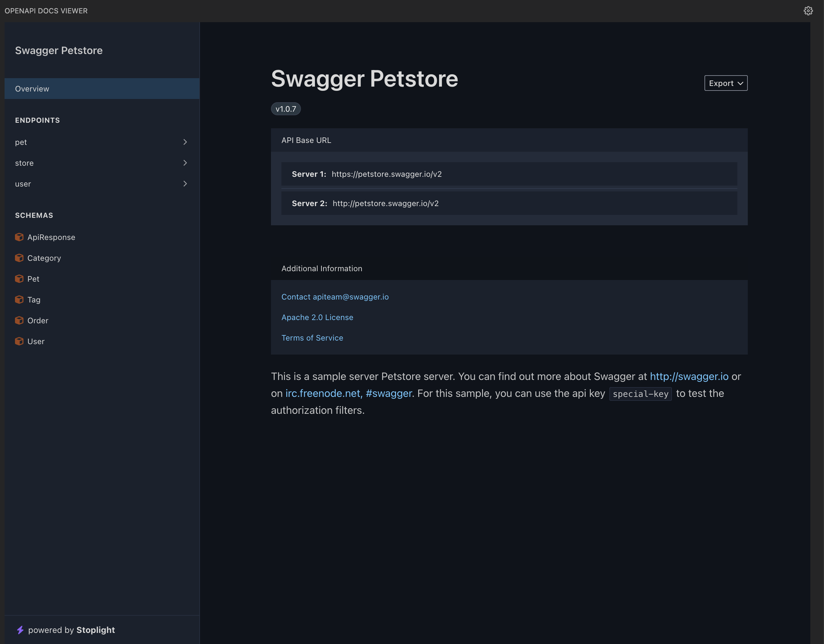Image resolution: width=824 pixels, height=644 pixels.
Task: Open the Export dropdown
Action: [x=726, y=83]
